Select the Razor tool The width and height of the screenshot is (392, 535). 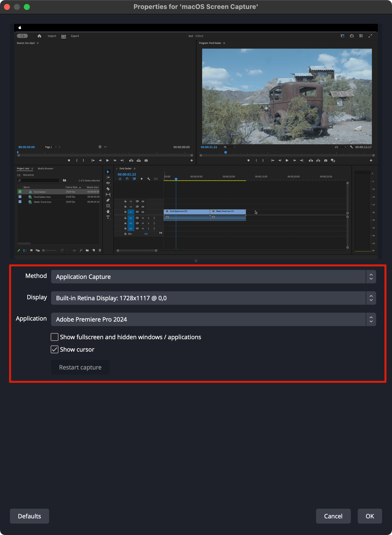click(x=108, y=189)
